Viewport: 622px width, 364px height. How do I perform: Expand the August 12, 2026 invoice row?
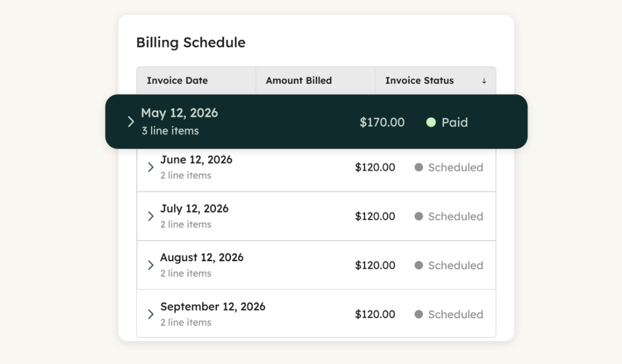[x=151, y=265]
